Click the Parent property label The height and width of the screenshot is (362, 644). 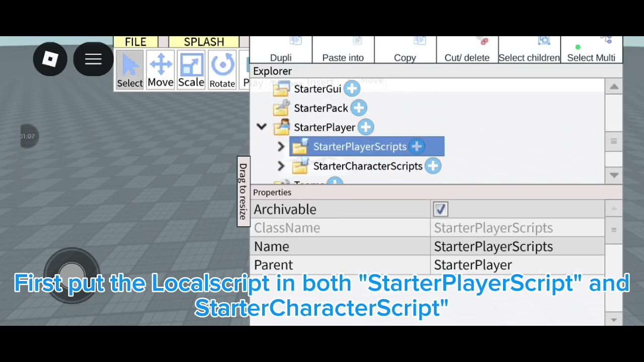tap(273, 265)
